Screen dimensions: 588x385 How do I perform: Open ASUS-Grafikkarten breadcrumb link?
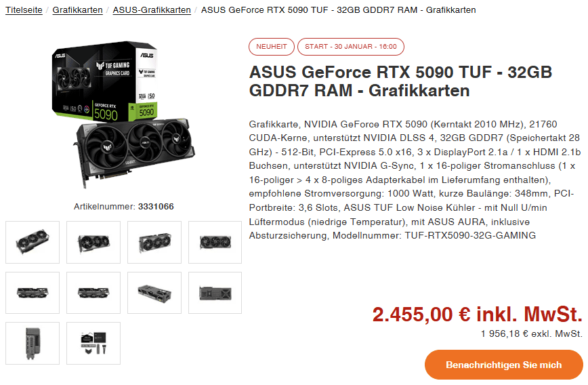coord(152,10)
